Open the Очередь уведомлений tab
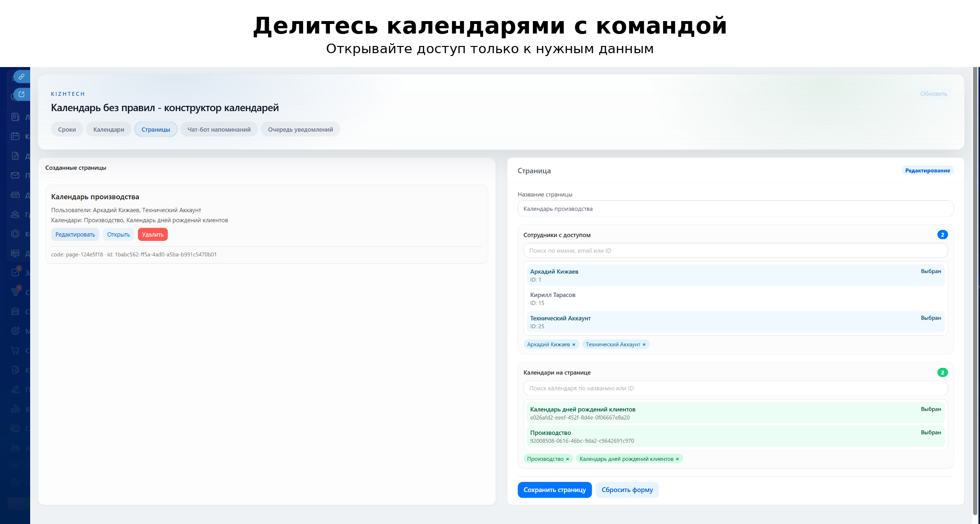Viewport: 980px width, 524px height. (300, 129)
